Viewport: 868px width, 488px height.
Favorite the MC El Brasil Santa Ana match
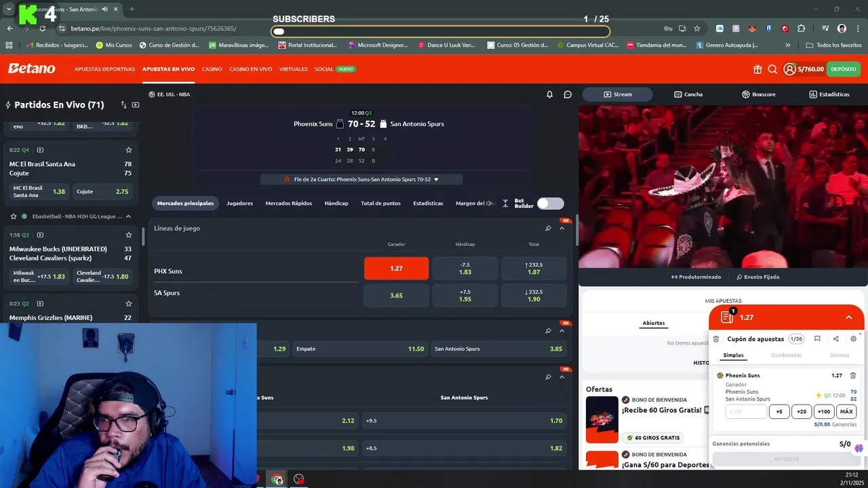[129, 150]
